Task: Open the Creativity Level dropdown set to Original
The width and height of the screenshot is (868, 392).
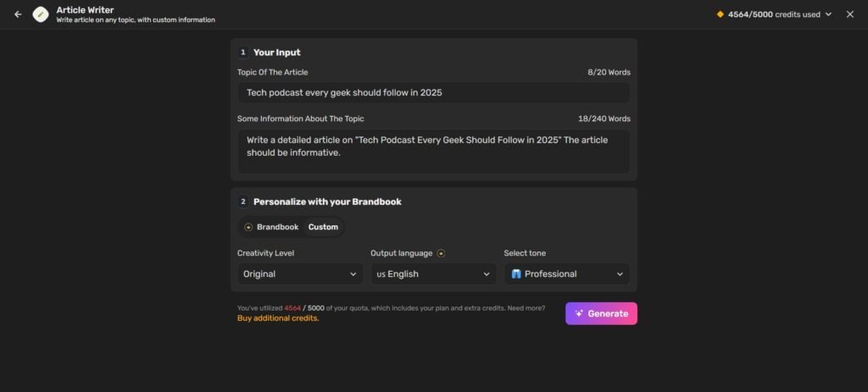Action: (x=299, y=273)
